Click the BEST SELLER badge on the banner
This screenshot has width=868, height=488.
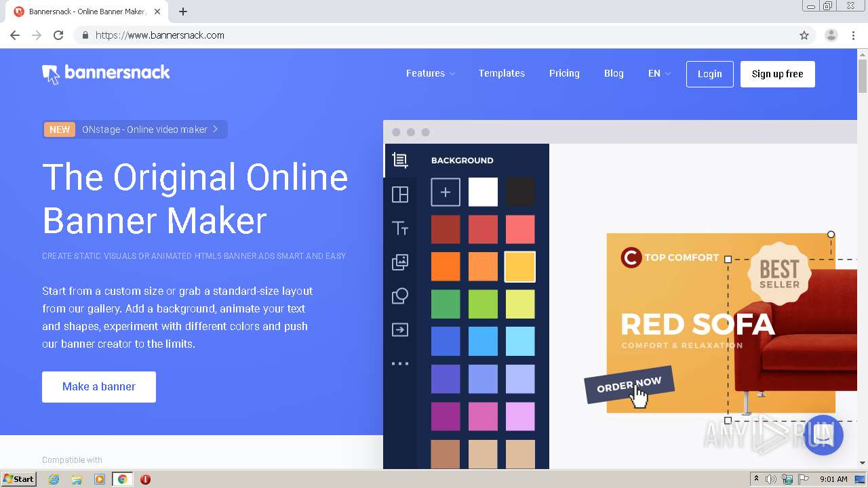tap(779, 274)
